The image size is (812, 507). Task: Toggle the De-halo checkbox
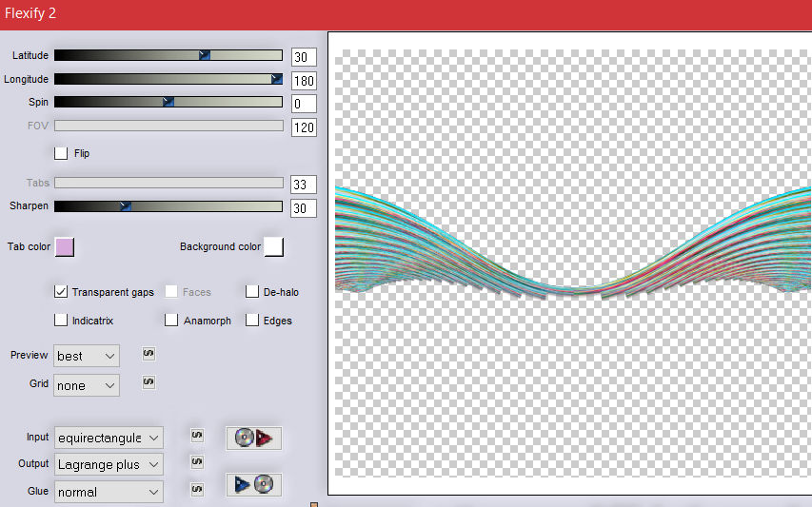[251, 292]
